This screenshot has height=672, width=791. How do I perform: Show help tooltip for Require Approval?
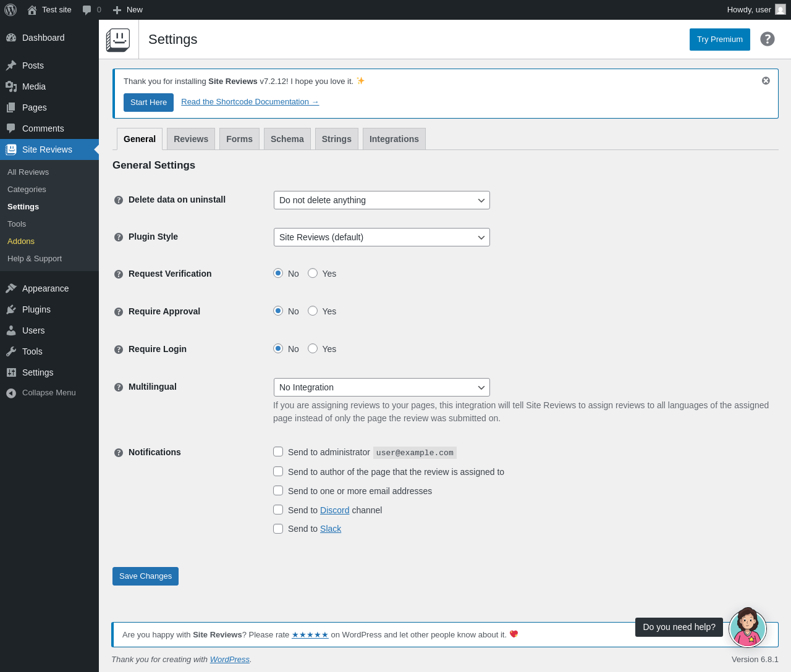119,312
